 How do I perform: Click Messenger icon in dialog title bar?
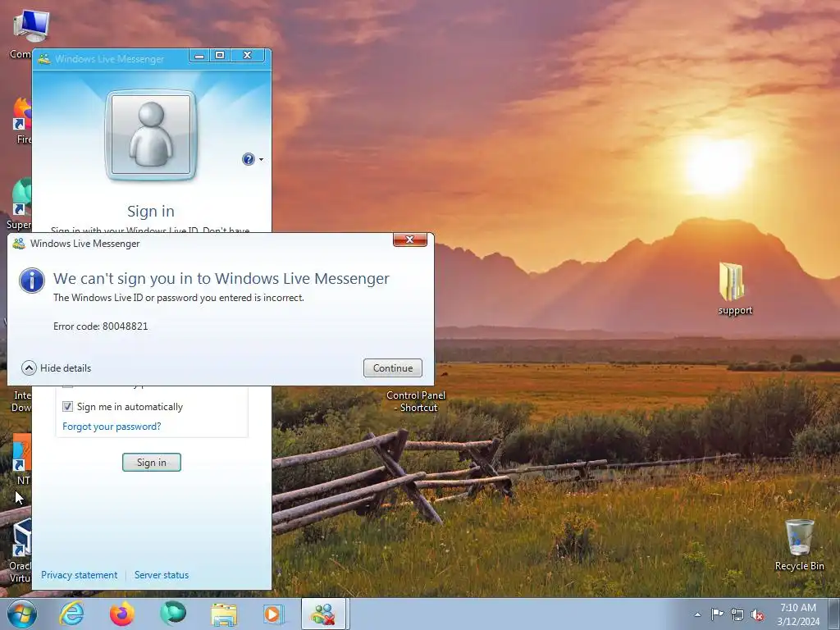19,243
